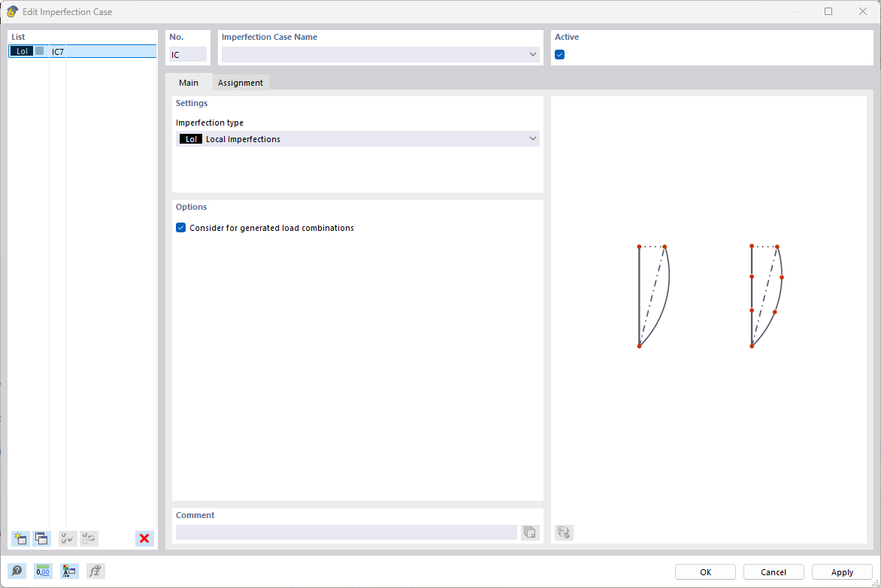The image size is (881, 588).
Task: Open units and decimal places settings
Action: pyautogui.click(x=43, y=571)
